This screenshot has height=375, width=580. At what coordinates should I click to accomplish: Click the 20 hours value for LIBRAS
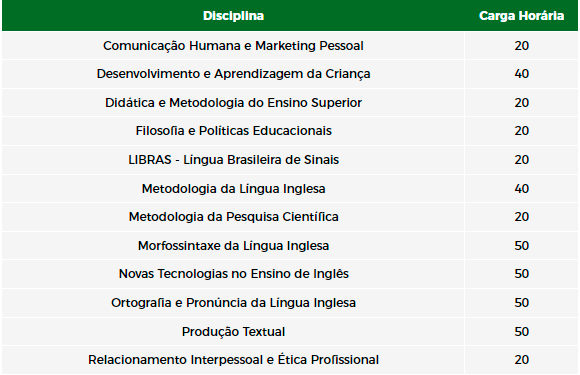tap(522, 160)
